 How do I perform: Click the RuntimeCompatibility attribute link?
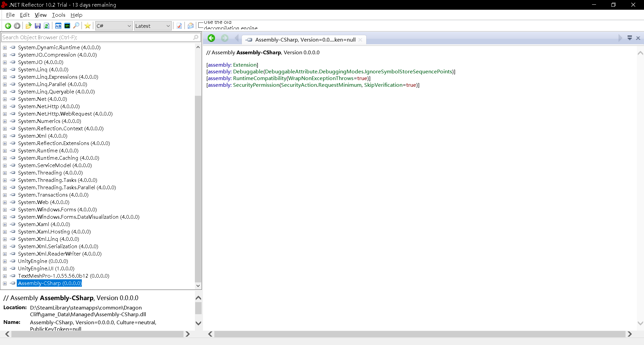[260, 78]
